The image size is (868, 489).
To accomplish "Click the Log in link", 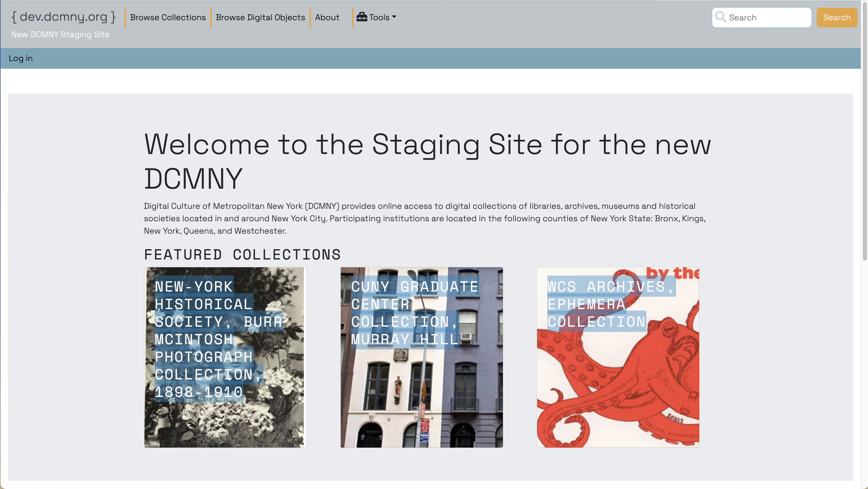I will (21, 58).
